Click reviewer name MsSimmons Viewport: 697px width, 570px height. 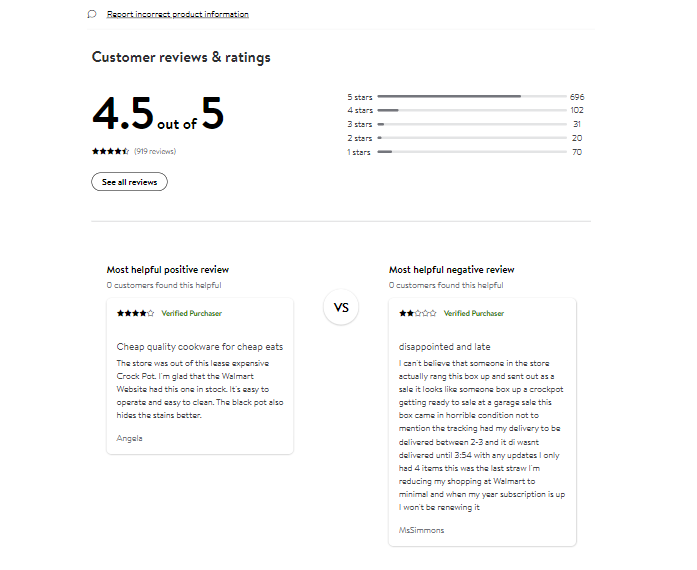(x=421, y=530)
